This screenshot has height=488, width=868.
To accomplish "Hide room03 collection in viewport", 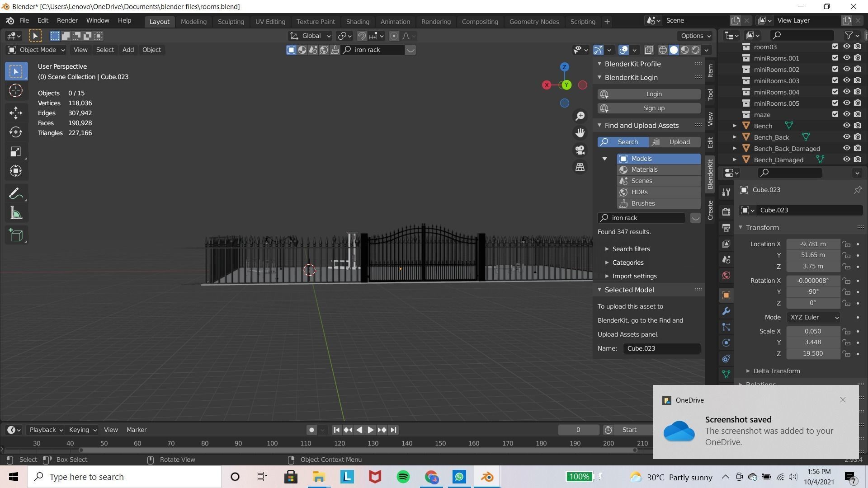I will click(846, 47).
